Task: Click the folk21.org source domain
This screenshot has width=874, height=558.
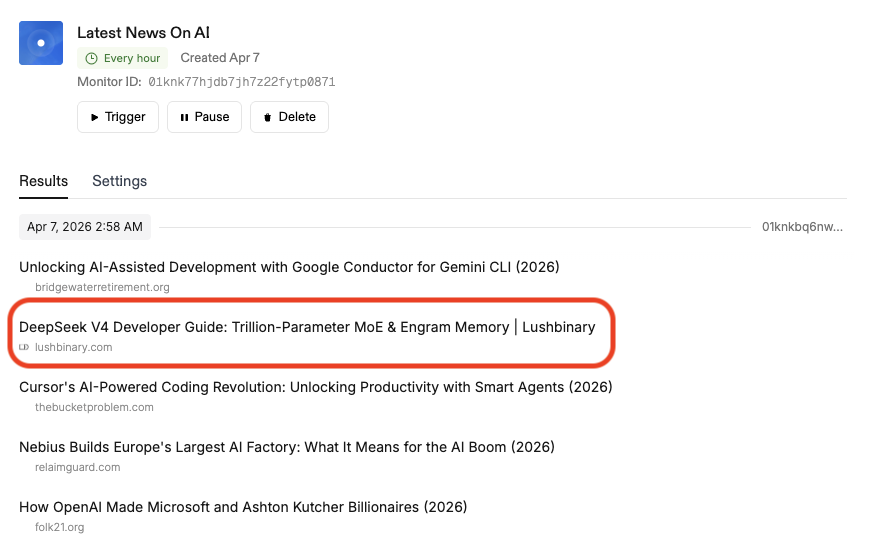Action: coord(60,527)
